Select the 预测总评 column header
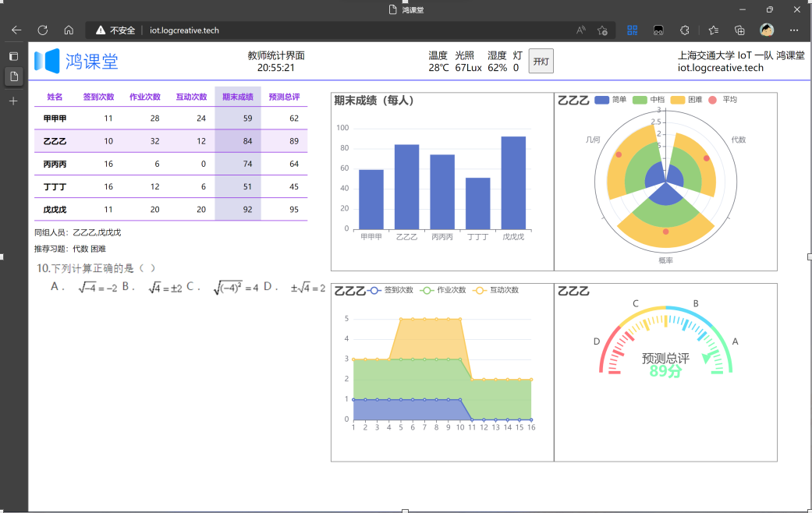 tap(284, 97)
